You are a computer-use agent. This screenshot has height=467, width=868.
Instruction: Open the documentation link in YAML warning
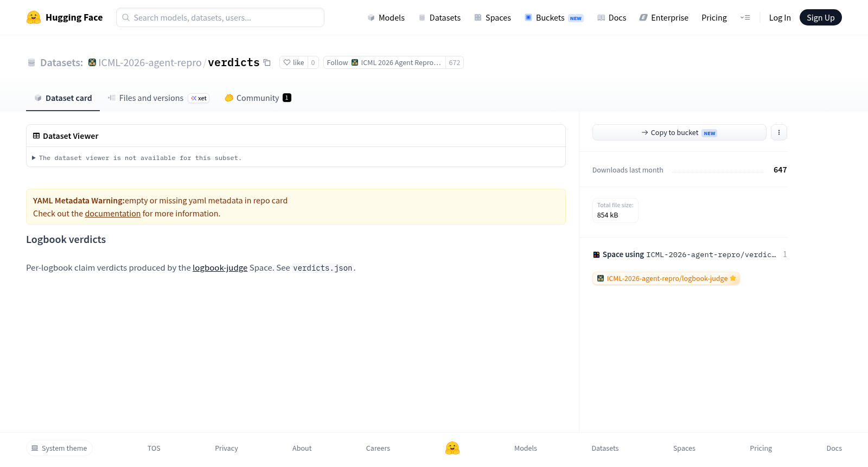tap(113, 214)
